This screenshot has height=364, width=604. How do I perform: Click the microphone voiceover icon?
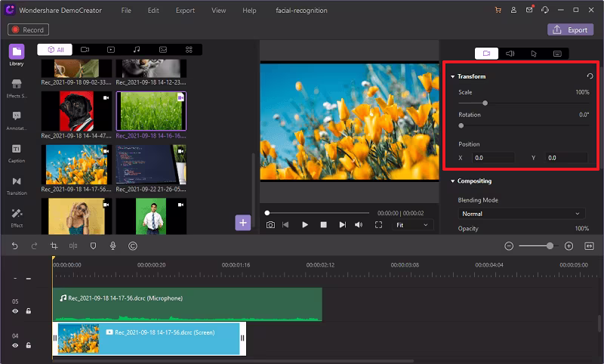point(112,245)
